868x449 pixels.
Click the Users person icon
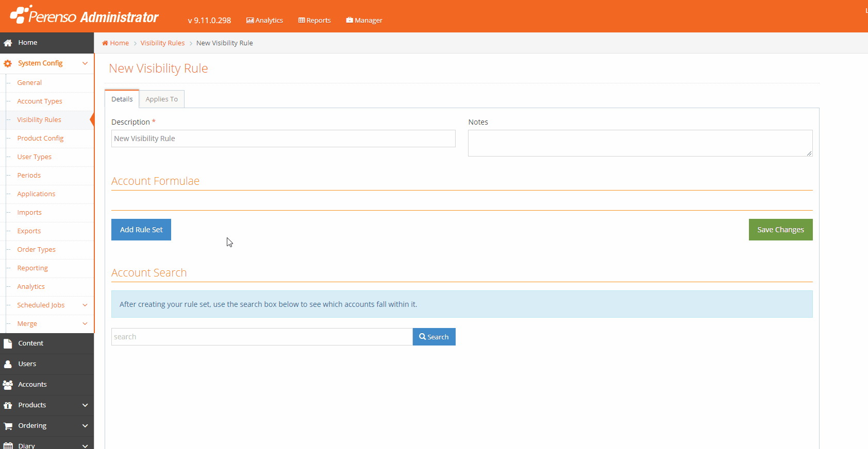click(8, 364)
